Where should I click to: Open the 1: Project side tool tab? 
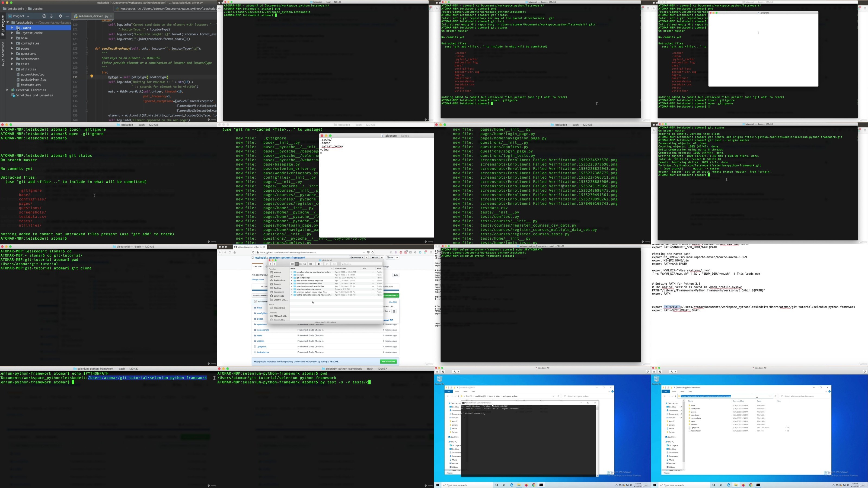[3, 25]
